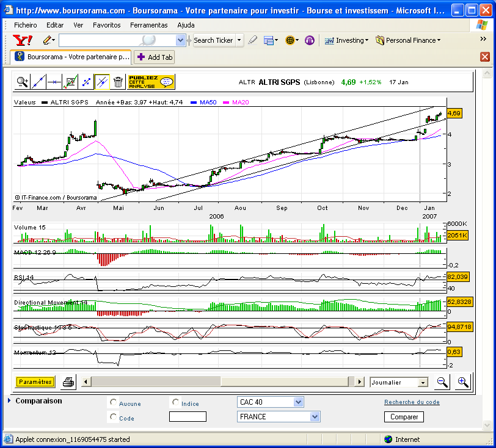Click the highlighter pen icon in toolbar

(252, 40)
